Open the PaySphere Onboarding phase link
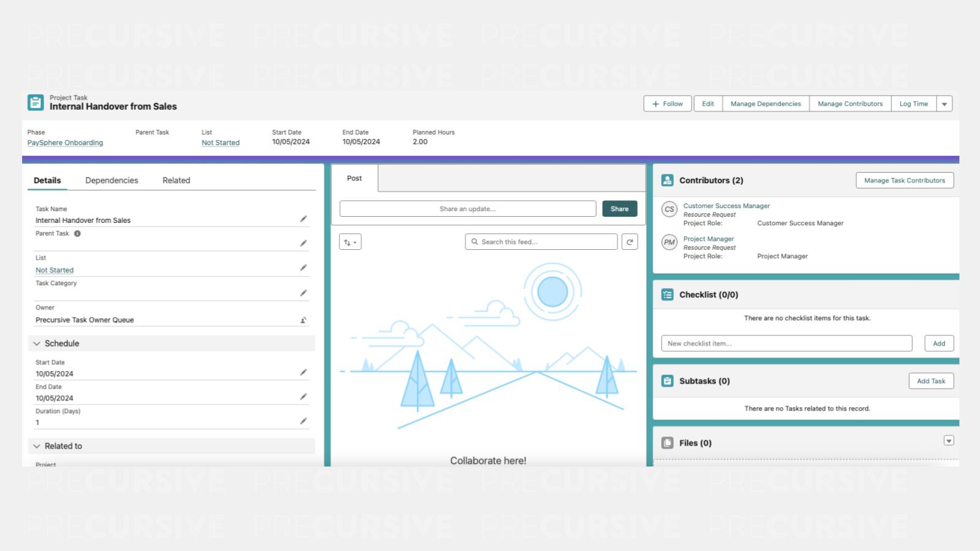Screen dimensions: 980x551 65,143
